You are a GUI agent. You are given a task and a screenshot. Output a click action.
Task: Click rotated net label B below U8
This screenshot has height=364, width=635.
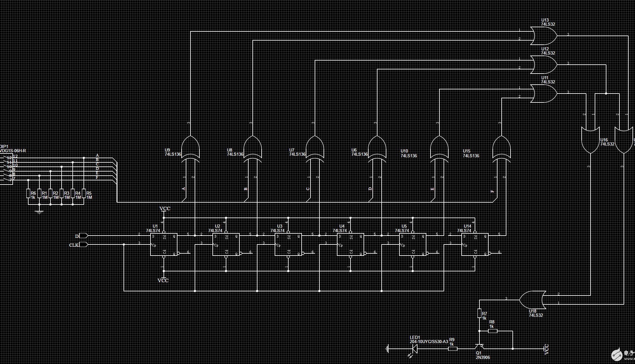tap(245, 189)
